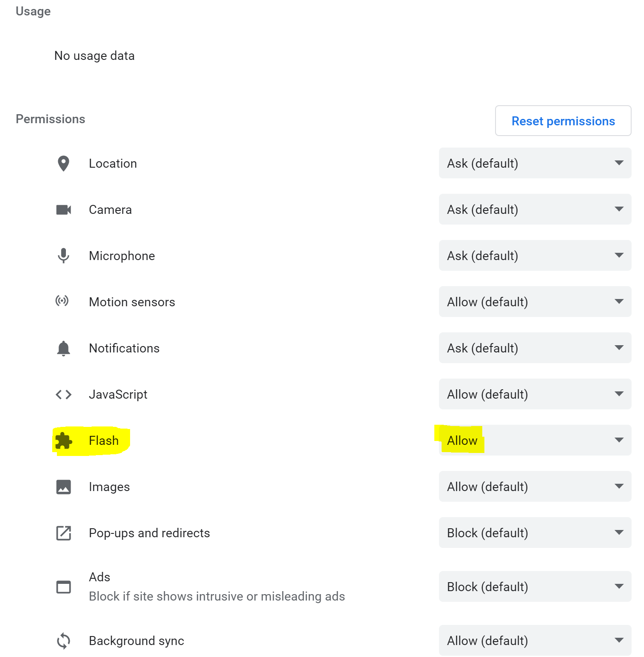Viewport: 644px width, 657px height.
Task: Click the Images picture icon
Action: (x=63, y=487)
